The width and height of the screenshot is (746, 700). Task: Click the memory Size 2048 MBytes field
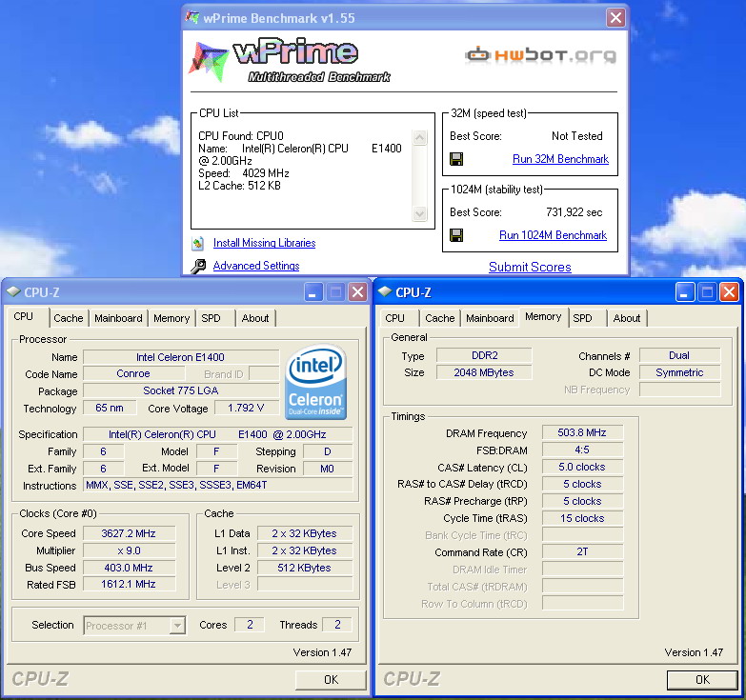(484, 372)
